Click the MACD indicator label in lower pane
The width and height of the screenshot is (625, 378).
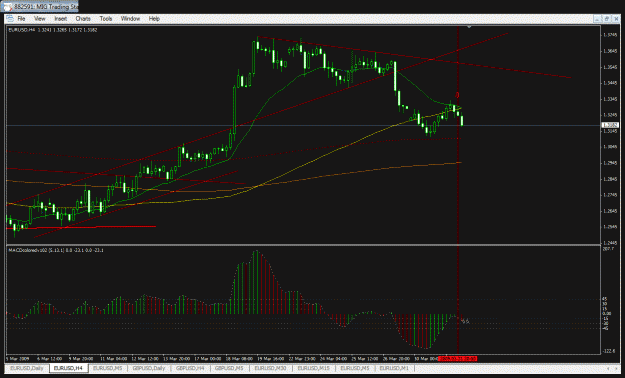pyautogui.click(x=56, y=250)
